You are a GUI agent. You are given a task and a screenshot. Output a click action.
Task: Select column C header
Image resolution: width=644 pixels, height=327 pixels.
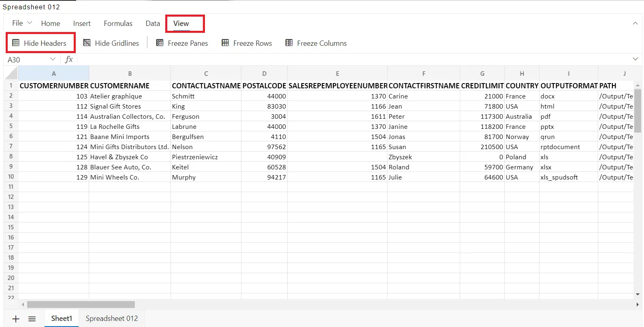[206, 73]
